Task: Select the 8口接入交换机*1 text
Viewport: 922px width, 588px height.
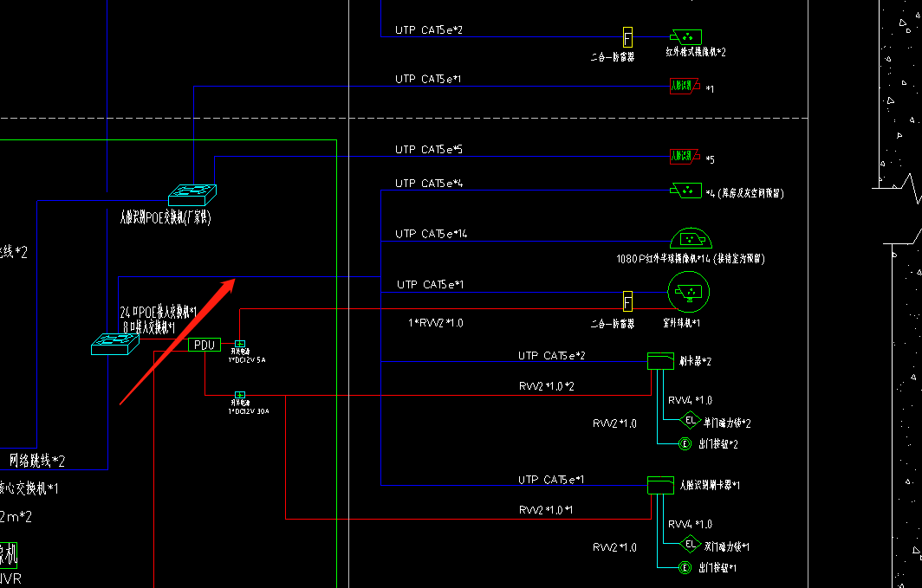Action: tap(149, 327)
